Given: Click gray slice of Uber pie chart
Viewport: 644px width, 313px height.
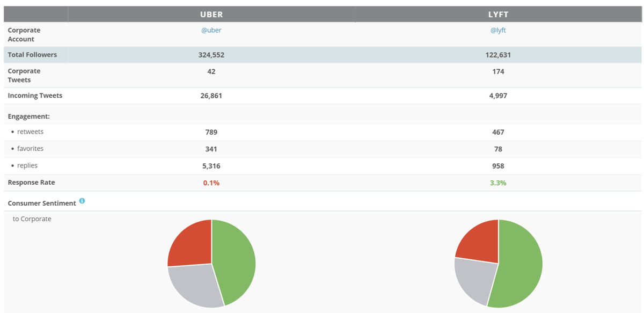Looking at the screenshot, I should point(196,285).
